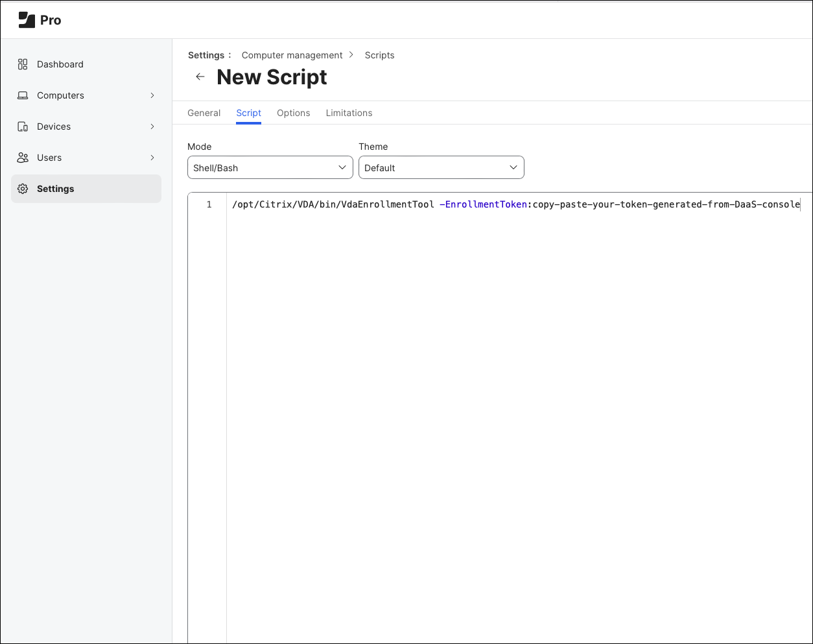The image size is (813, 644).
Task: Expand the Users submenu chevron
Action: pyautogui.click(x=152, y=158)
